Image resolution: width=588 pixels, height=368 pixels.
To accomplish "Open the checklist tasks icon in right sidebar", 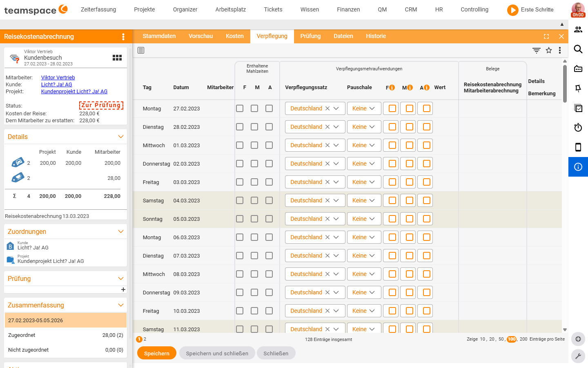I will pyautogui.click(x=578, y=108).
